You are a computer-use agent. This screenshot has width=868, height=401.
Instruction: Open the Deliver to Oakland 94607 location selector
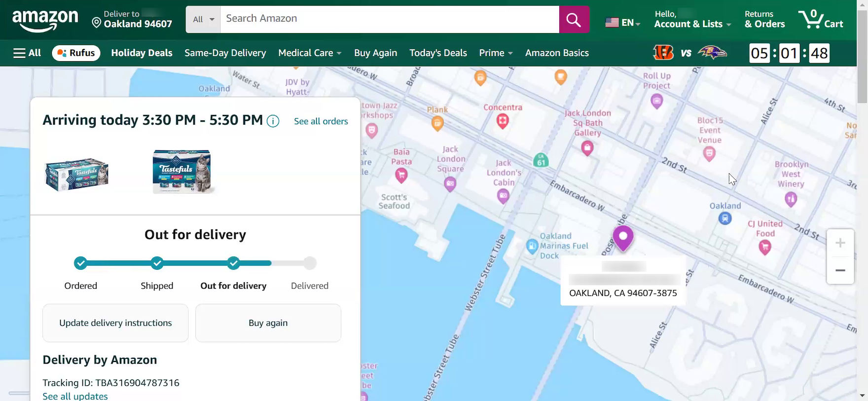132,19
